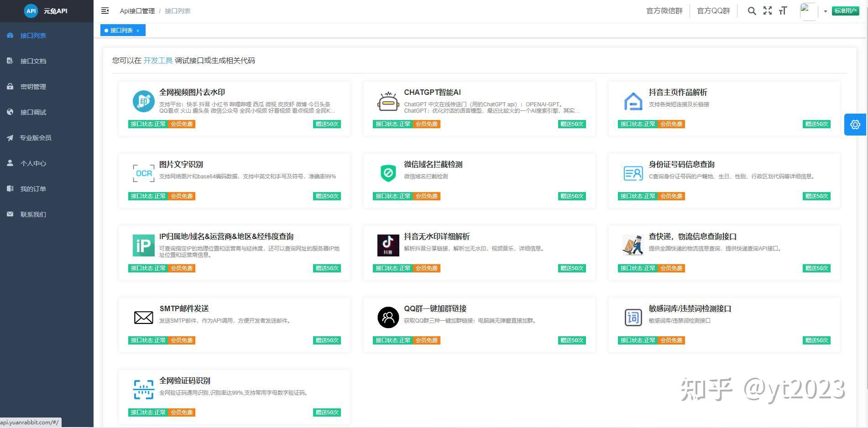Click the 抖音主页作品解析 house icon
The image size is (868, 428).
633,101
